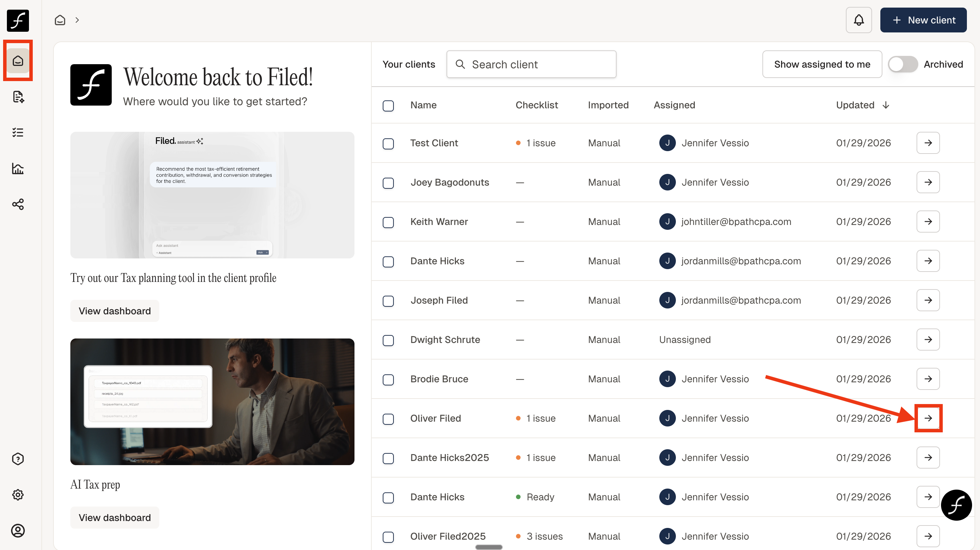Open Dwight Schrute with arrow button

tap(928, 340)
